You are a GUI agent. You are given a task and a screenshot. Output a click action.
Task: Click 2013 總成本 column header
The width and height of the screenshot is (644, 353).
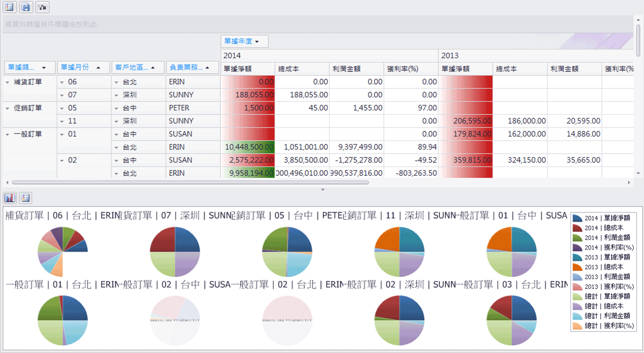(x=520, y=69)
